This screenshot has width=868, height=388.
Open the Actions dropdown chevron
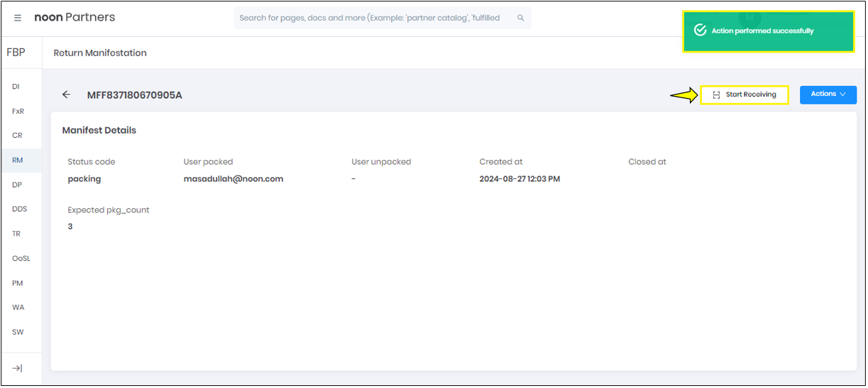842,95
